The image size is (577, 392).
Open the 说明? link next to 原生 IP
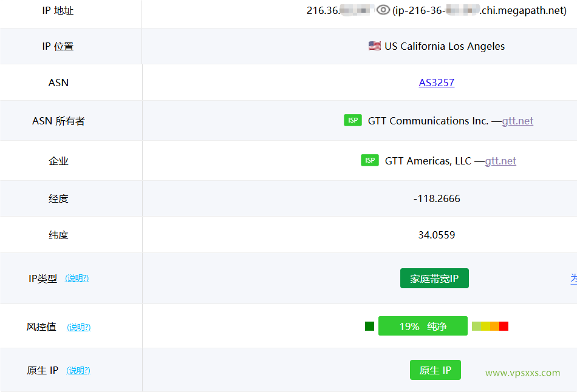tap(78, 370)
